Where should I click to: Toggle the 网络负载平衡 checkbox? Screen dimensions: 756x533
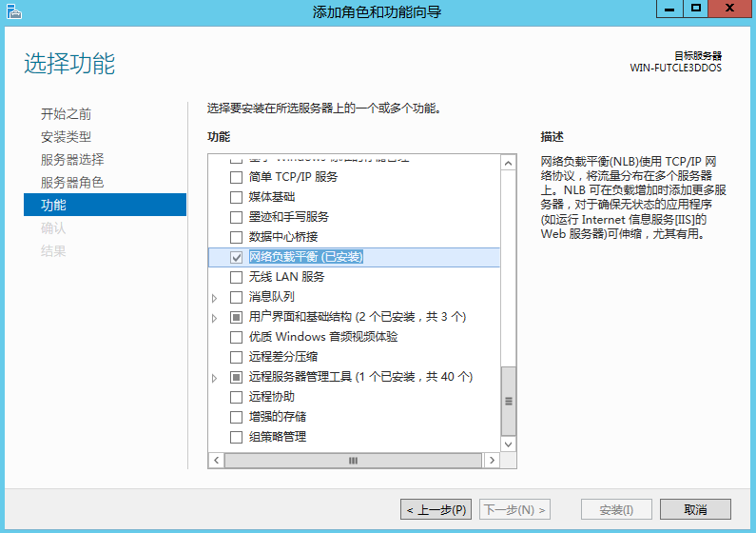click(x=236, y=257)
